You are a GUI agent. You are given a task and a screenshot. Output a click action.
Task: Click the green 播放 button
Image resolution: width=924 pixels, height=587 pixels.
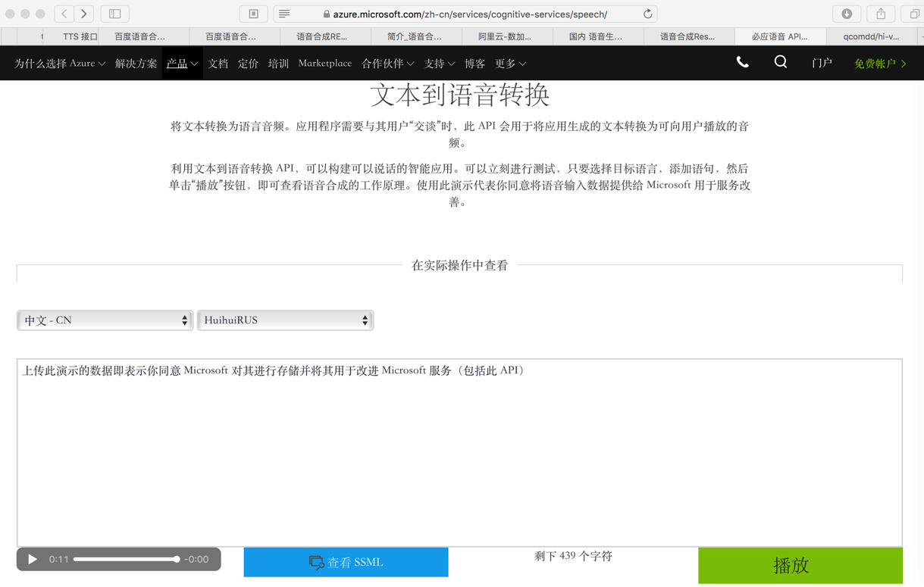(x=800, y=565)
